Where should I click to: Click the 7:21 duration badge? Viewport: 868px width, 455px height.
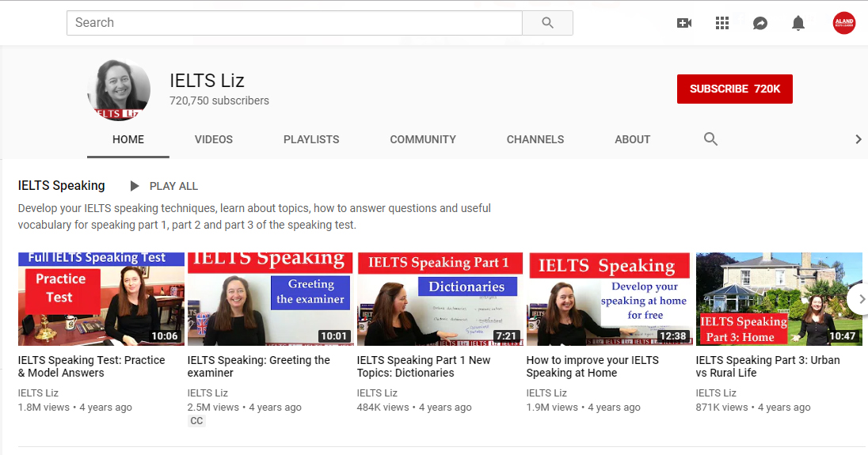click(506, 336)
